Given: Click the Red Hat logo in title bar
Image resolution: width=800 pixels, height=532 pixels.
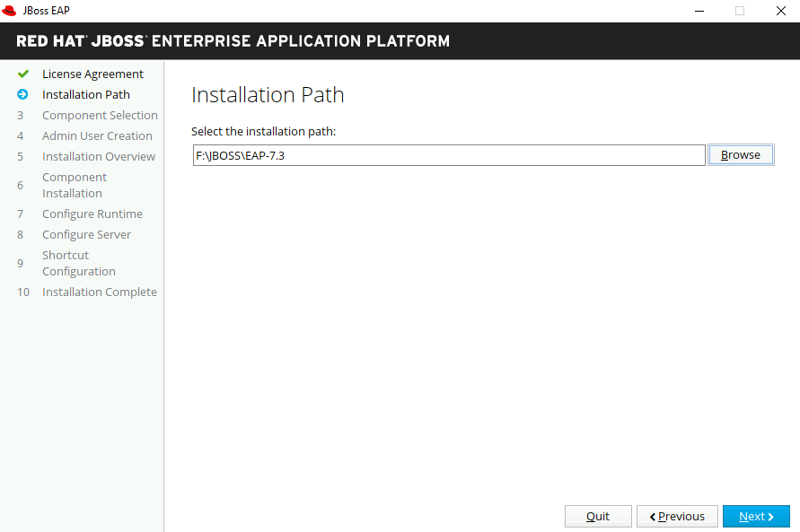Looking at the screenshot, I should tap(9, 11).
